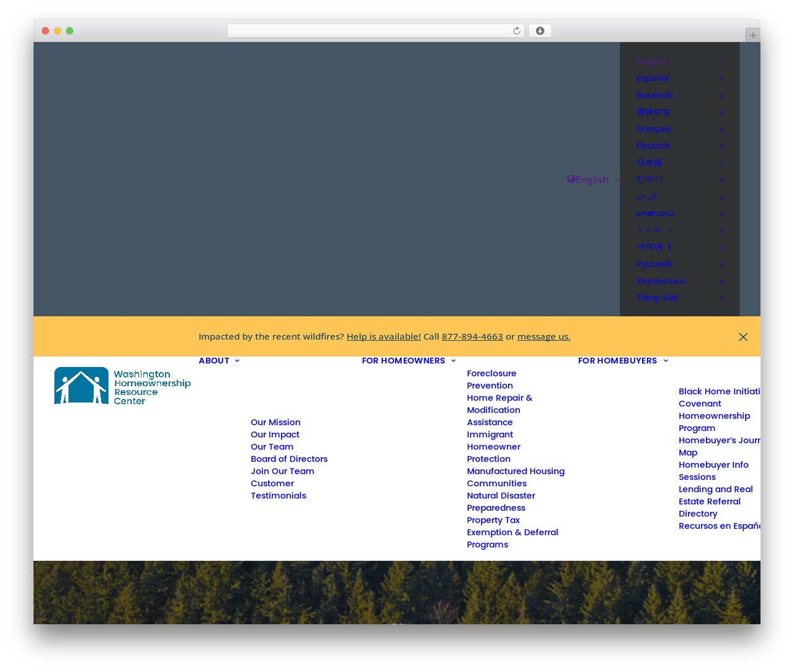Open the 'Help is available!' link
Screen dimensions: 794x672
383,337
